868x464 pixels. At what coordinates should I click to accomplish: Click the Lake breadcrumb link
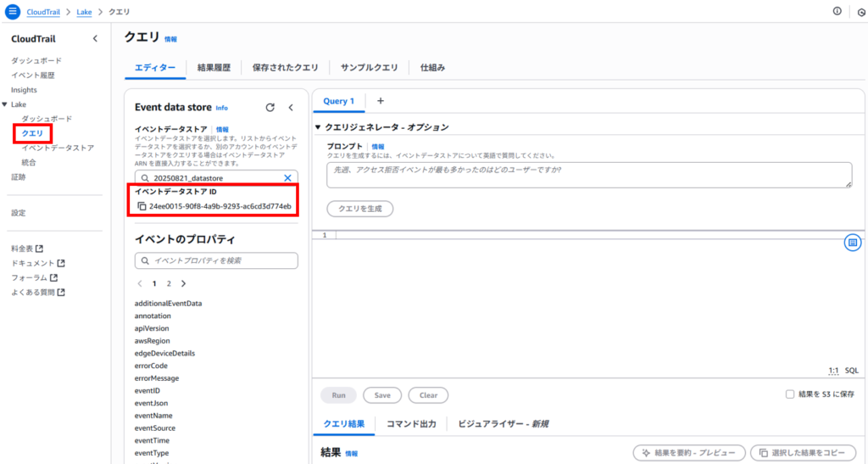pyautogui.click(x=84, y=12)
